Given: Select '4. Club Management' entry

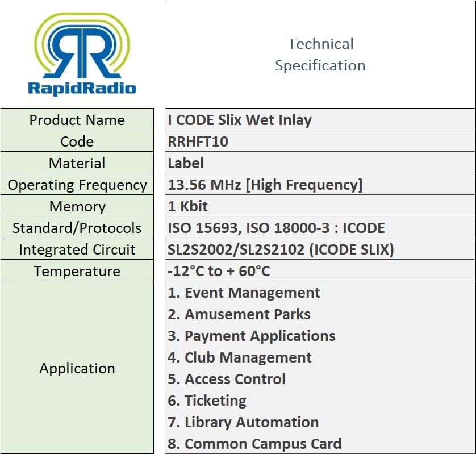Looking at the screenshot, I should [240, 358].
